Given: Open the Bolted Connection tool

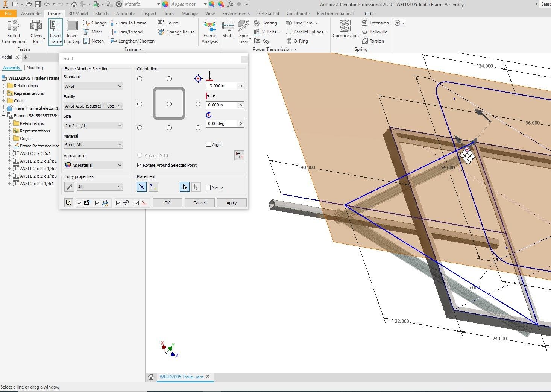Looking at the screenshot, I should click(14, 32).
